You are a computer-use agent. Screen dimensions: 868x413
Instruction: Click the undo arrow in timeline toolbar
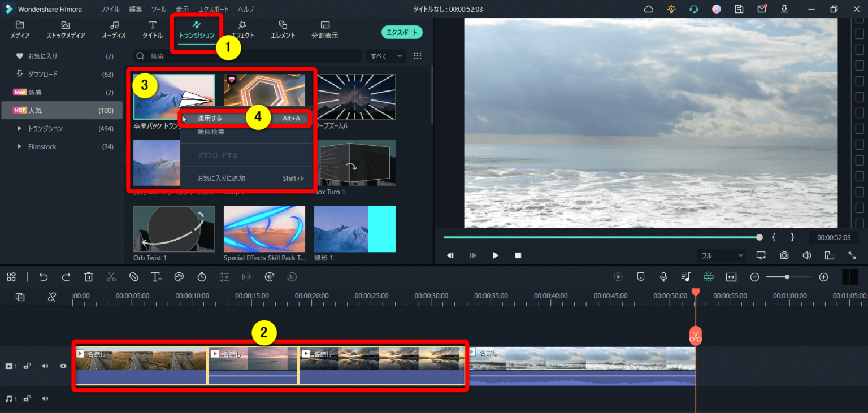pos(44,277)
